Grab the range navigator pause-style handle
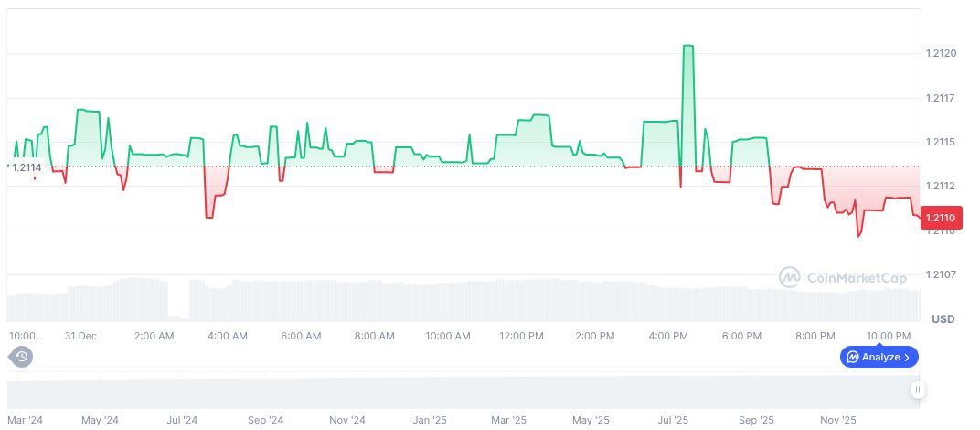Screen dimensions: 980x430 (x=918, y=390)
